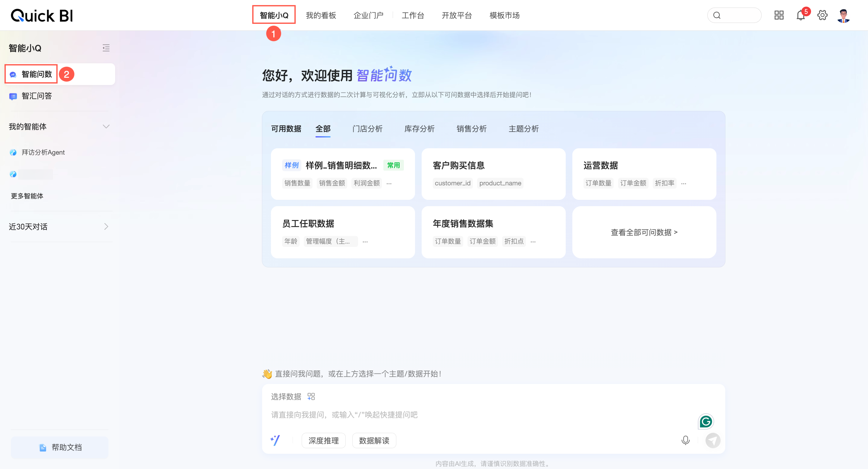Select 智能问数 in the sidebar
Image resolution: width=868 pixels, height=469 pixels.
coord(60,74)
